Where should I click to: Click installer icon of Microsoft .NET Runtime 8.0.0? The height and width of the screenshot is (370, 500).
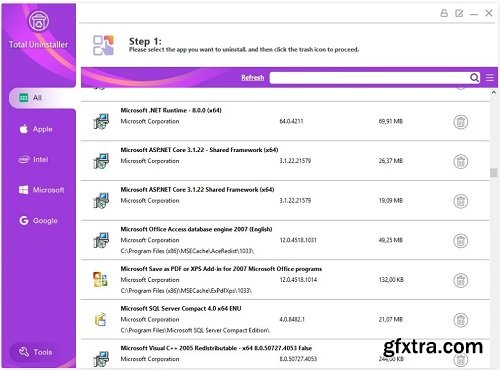pos(101,121)
